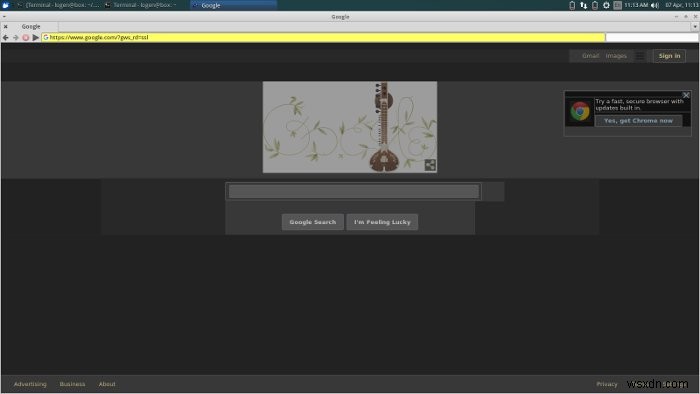The height and width of the screenshot is (394, 700).
Task: Open the Gmail link
Action: 590,56
